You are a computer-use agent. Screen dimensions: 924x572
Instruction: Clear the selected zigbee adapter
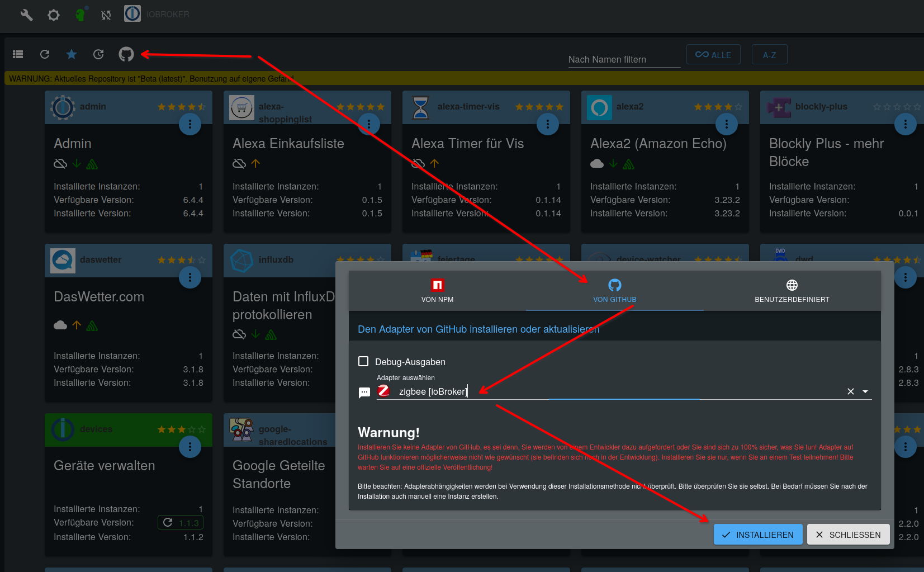[x=851, y=391]
